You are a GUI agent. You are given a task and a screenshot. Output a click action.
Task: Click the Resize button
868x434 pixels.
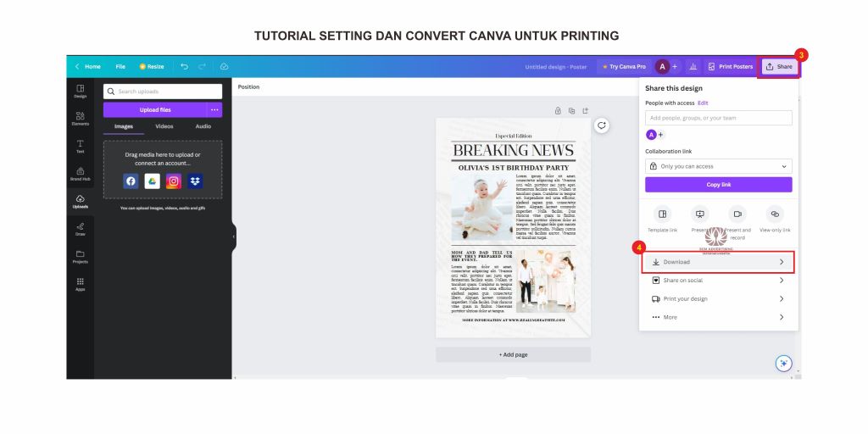tap(152, 66)
